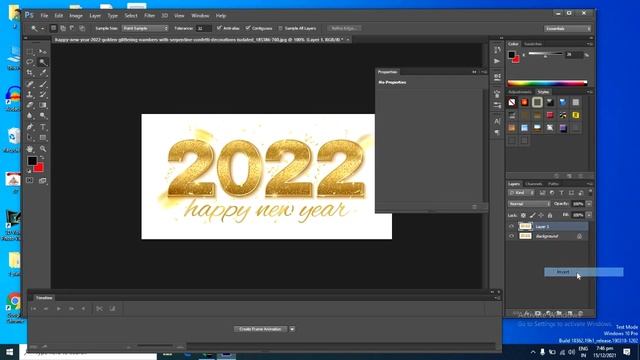The image size is (640, 360).
Task: Select the Horizontal Type tool
Action: (43, 127)
